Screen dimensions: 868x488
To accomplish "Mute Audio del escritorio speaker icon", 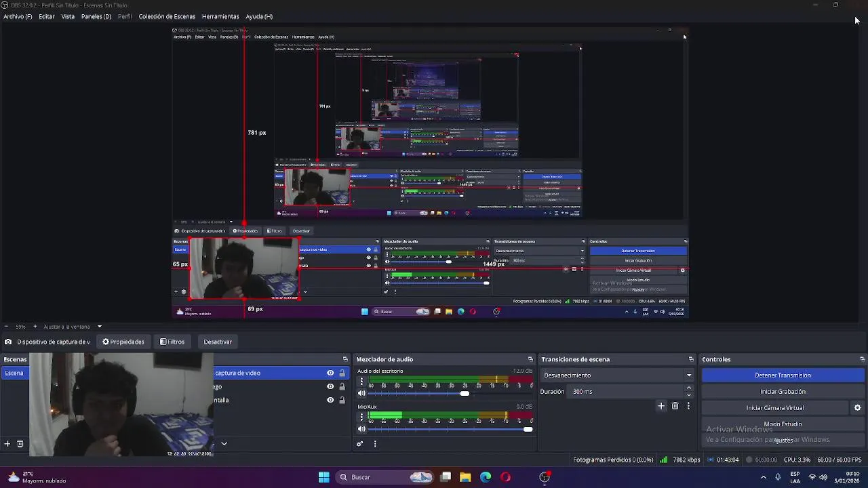I will (361, 393).
